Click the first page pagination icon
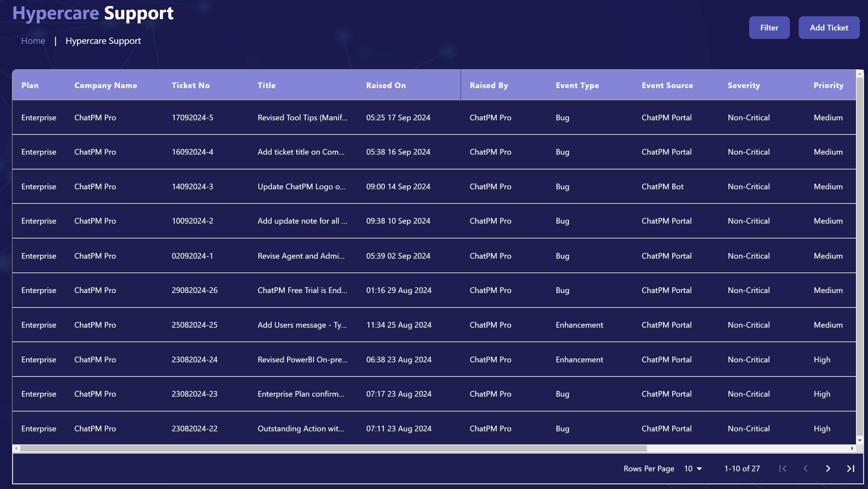Screen dimensions: 868x489 tap(783, 468)
